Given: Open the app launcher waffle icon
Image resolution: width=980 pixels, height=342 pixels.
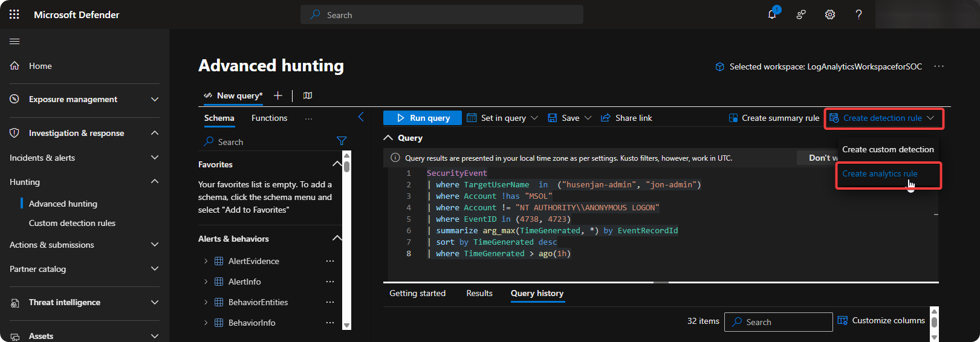Looking at the screenshot, I should [x=15, y=15].
